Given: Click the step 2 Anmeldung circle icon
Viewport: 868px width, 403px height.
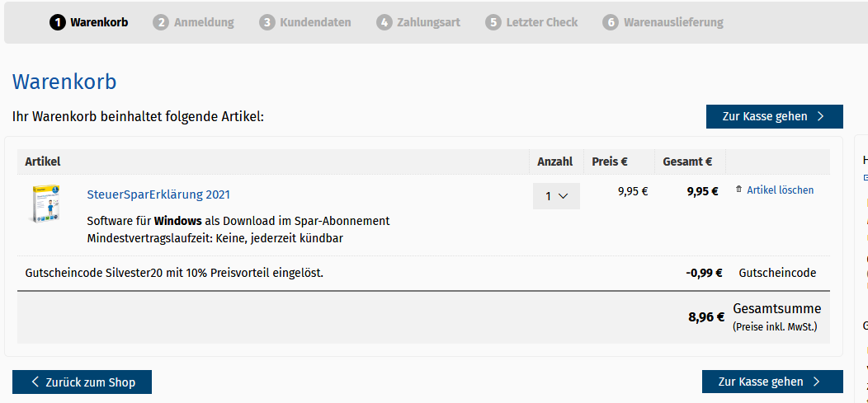Looking at the screenshot, I should click(x=161, y=23).
